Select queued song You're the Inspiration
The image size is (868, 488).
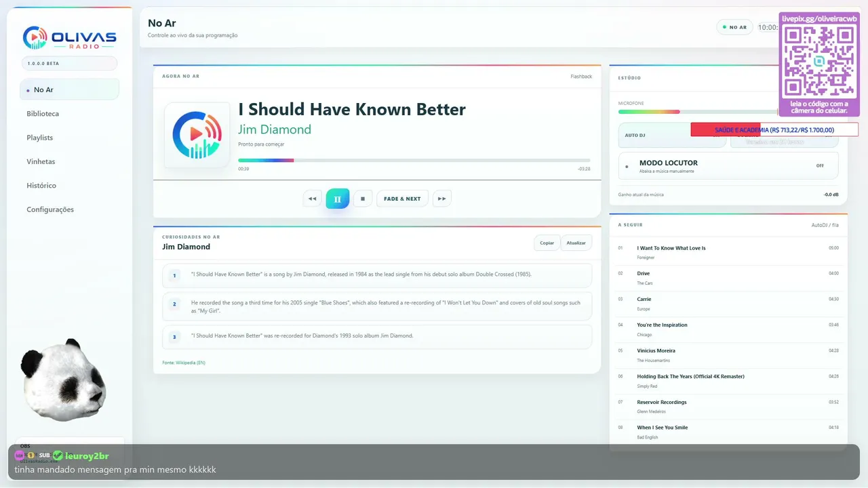[x=728, y=329]
